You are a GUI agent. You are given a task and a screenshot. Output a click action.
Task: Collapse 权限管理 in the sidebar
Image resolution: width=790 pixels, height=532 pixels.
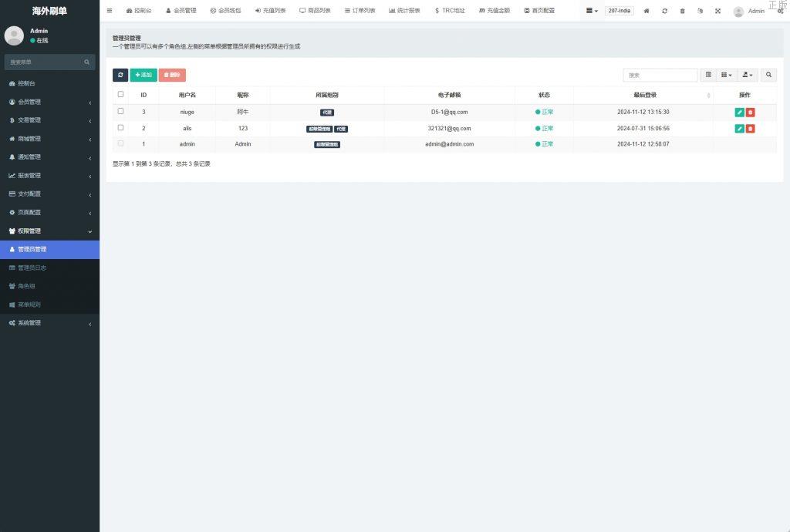click(x=49, y=231)
